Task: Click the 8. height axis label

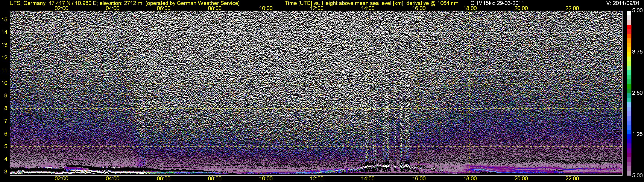Action: click(6, 109)
